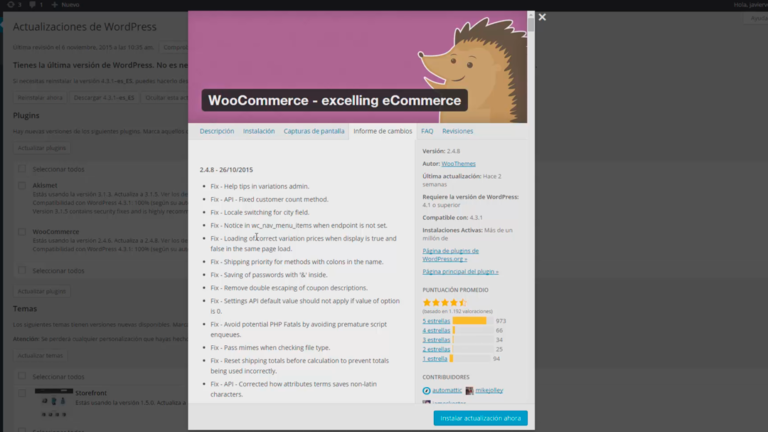Open the WooThemes author link
Image resolution: width=768 pixels, height=432 pixels.
(458, 164)
